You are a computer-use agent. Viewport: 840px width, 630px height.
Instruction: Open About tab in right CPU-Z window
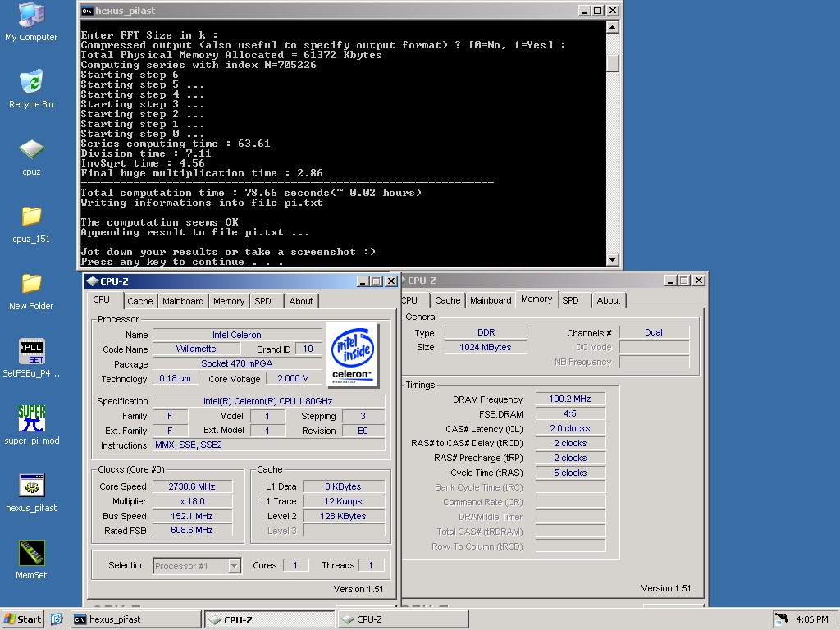point(609,300)
